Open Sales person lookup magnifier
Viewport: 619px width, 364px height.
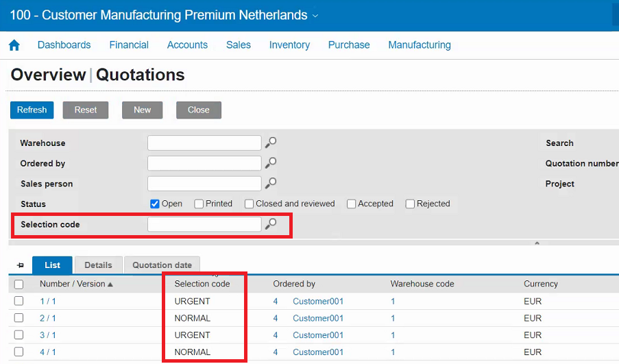click(x=271, y=183)
